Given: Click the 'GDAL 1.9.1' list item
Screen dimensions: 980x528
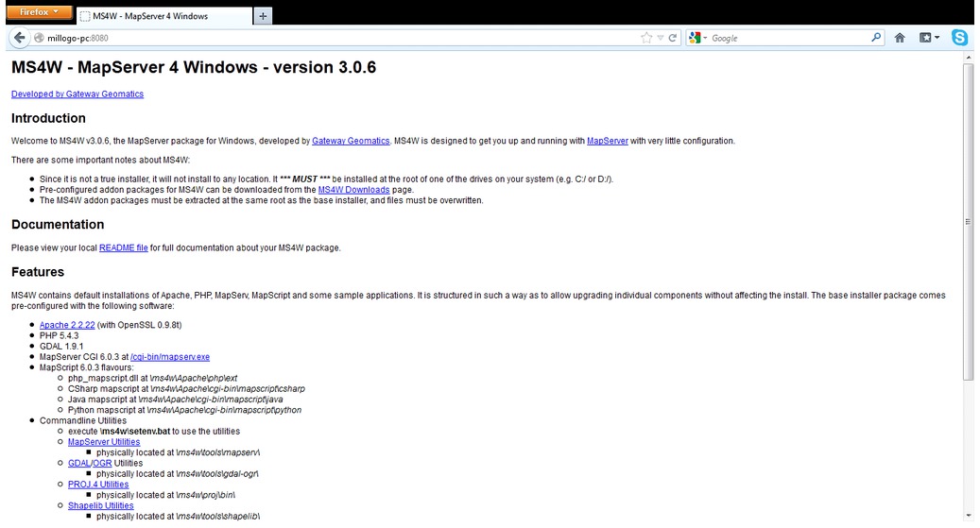Looking at the screenshot, I should pos(61,346).
